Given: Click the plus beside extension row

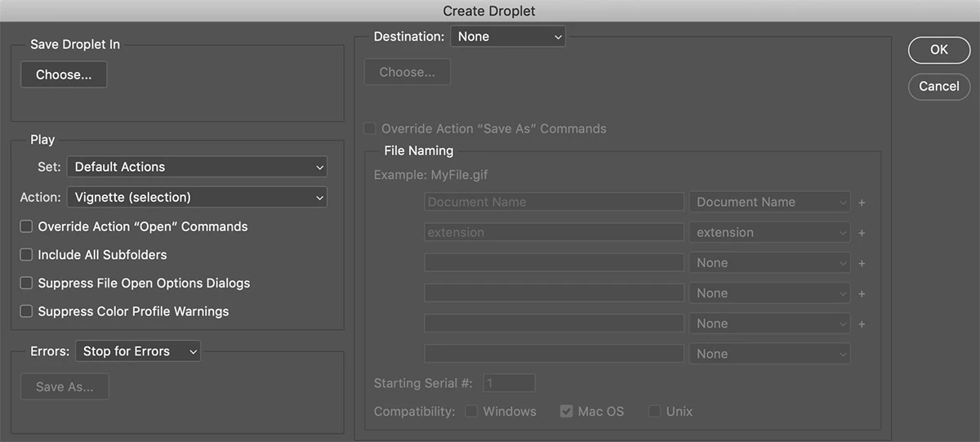Looking at the screenshot, I should (x=862, y=233).
